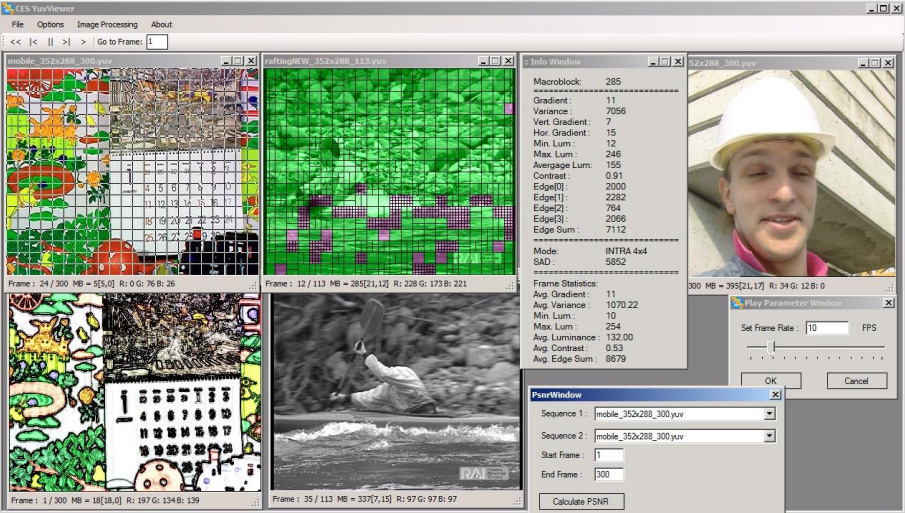
Task: Click the grayscale kayaker video frame
Action: point(397,392)
